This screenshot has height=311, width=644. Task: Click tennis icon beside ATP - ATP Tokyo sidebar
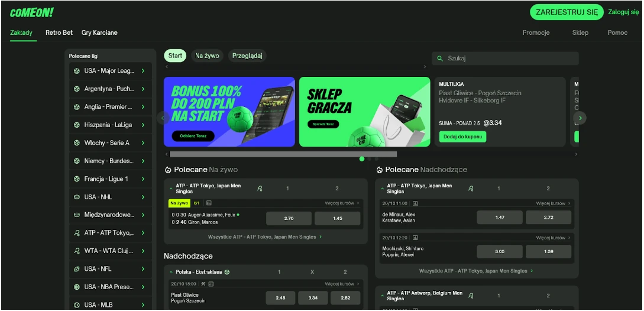[76, 233]
